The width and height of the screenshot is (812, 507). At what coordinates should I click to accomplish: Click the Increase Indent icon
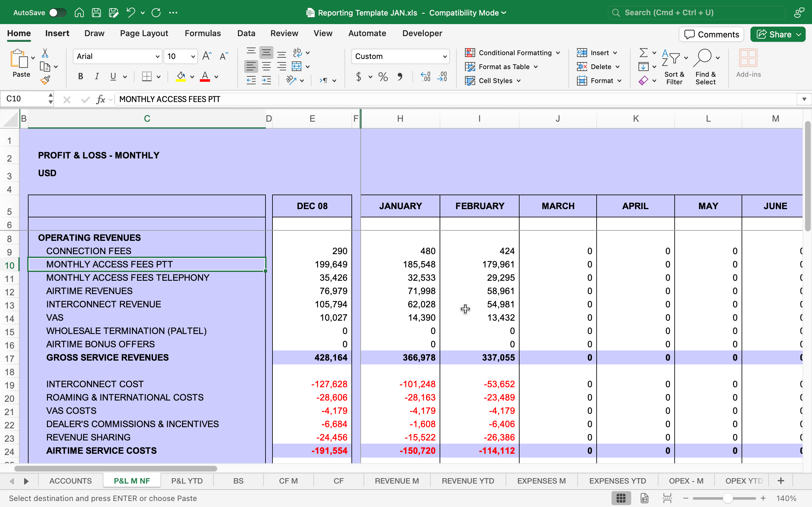[x=266, y=80]
